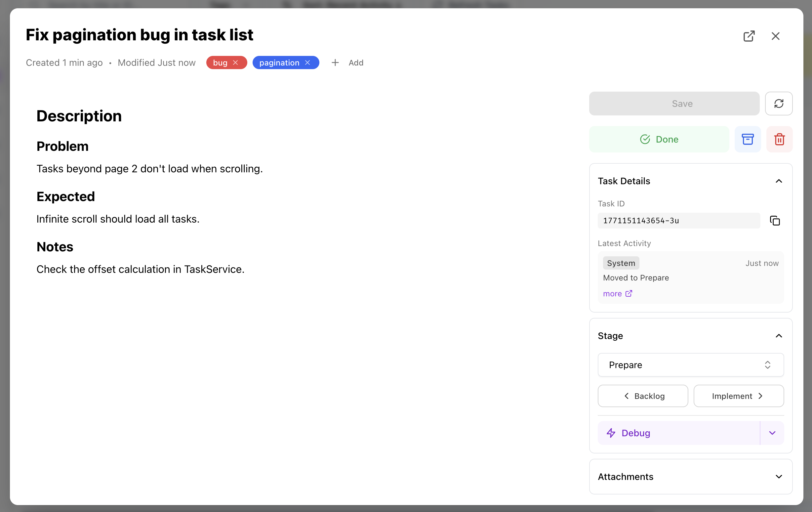812x512 pixels.
Task: Move the task back to Backlog
Action: click(642, 396)
